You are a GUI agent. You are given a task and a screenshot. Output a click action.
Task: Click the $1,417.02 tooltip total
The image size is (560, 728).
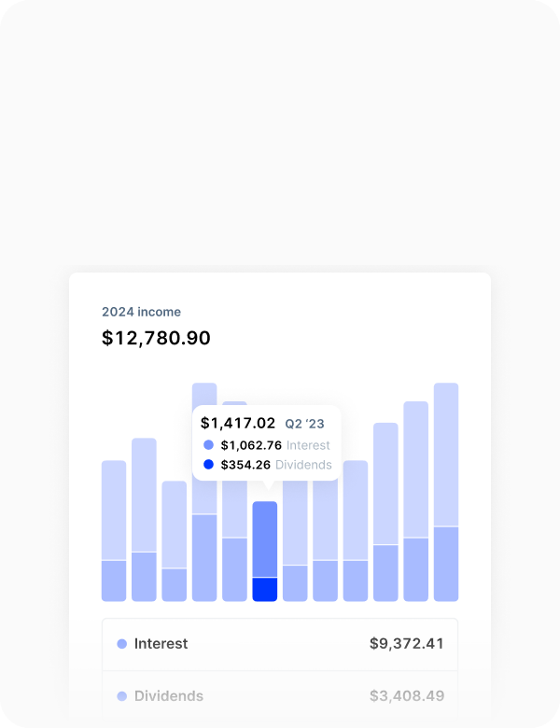pyautogui.click(x=238, y=423)
